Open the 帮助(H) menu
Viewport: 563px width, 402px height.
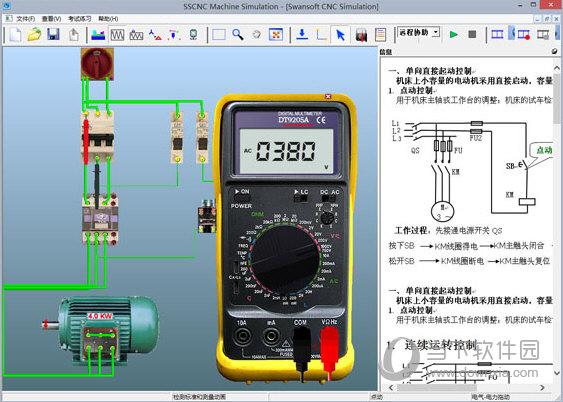(x=108, y=19)
